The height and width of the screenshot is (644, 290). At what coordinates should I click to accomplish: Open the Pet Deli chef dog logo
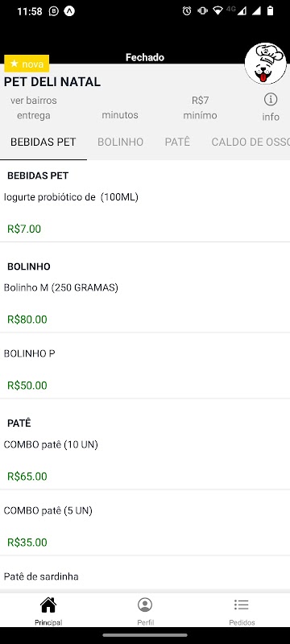pyautogui.click(x=265, y=64)
